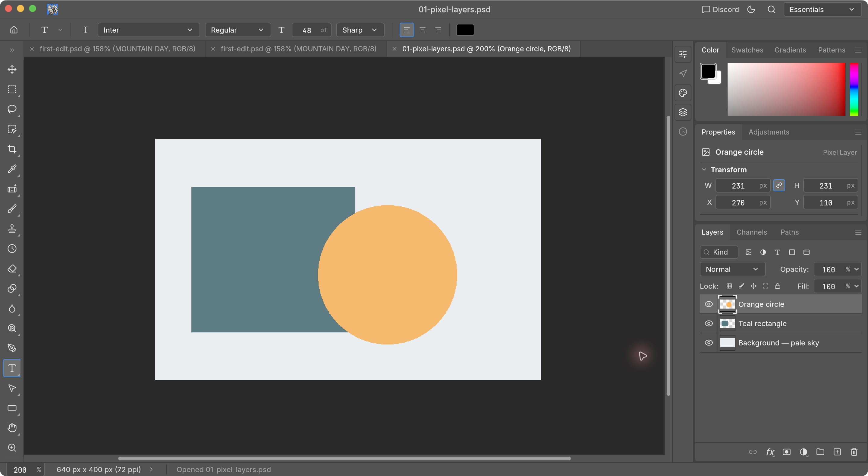Toggle the width-height link constraint
The width and height of the screenshot is (868, 476).
pyautogui.click(x=779, y=186)
